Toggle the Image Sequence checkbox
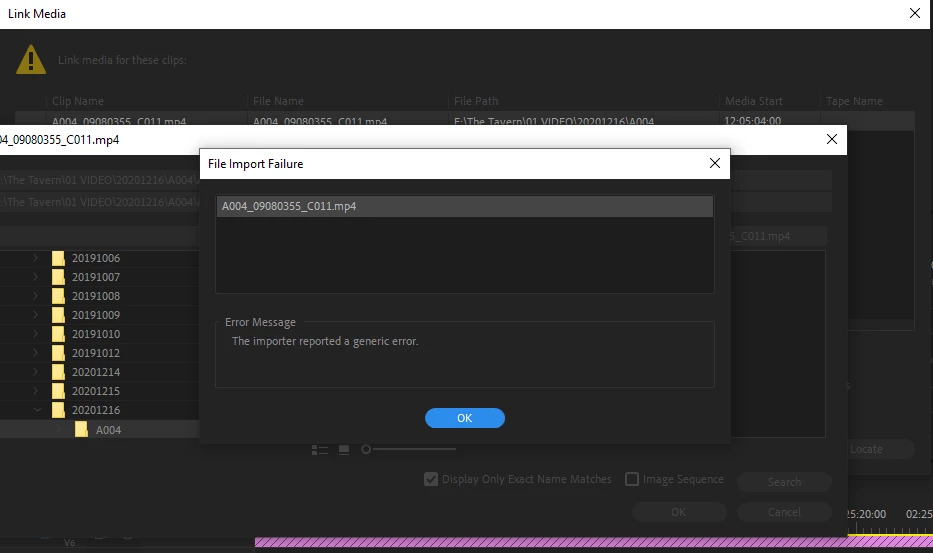 [x=632, y=479]
